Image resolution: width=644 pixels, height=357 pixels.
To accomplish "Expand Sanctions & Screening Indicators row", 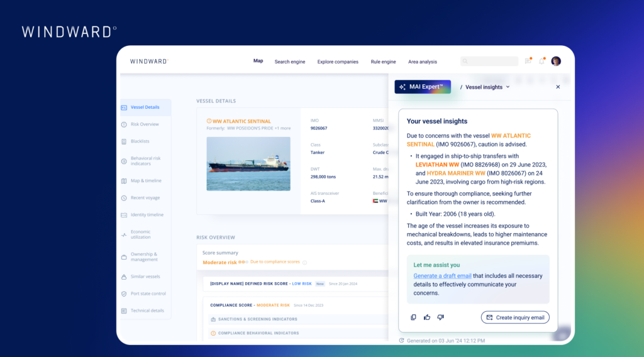I will (298, 319).
